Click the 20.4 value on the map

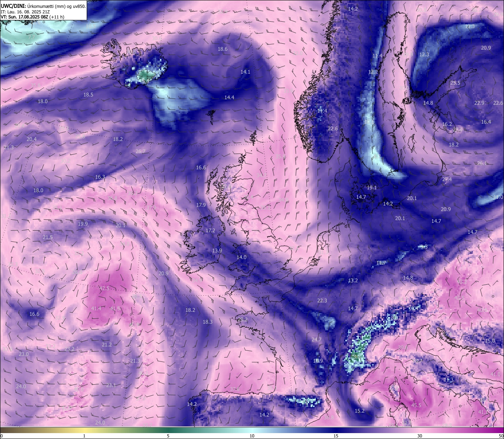point(31,139)
